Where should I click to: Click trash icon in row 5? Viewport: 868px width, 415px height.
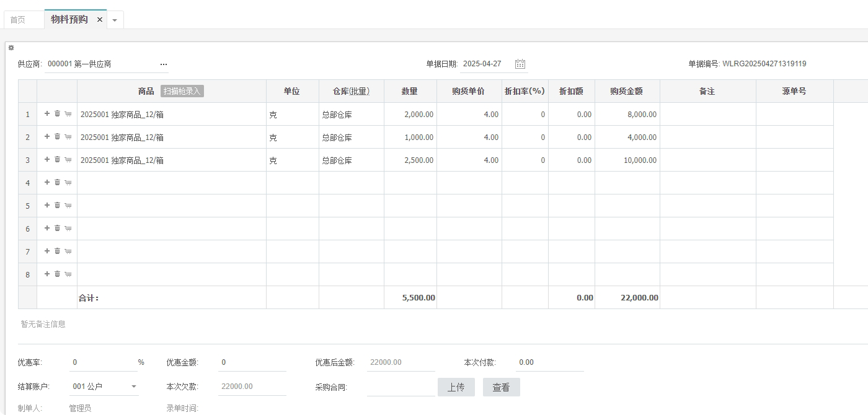(57, 205)
